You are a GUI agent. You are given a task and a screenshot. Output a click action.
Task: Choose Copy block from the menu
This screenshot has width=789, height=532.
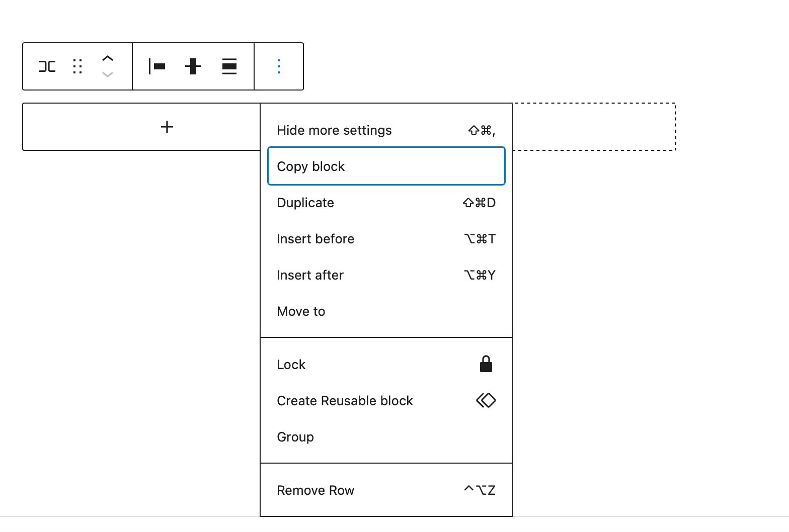386,166
